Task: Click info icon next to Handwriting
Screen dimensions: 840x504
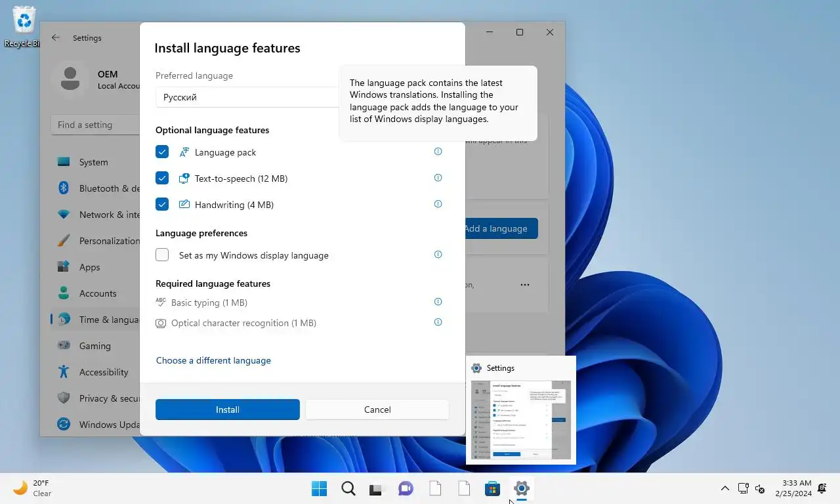Action: point(438,204)
